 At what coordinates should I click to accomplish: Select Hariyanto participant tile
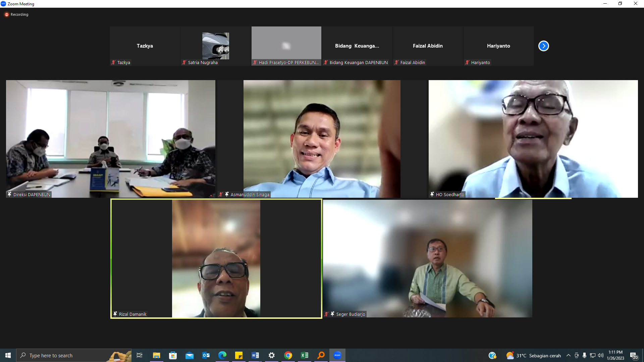[x=498, y=46]
